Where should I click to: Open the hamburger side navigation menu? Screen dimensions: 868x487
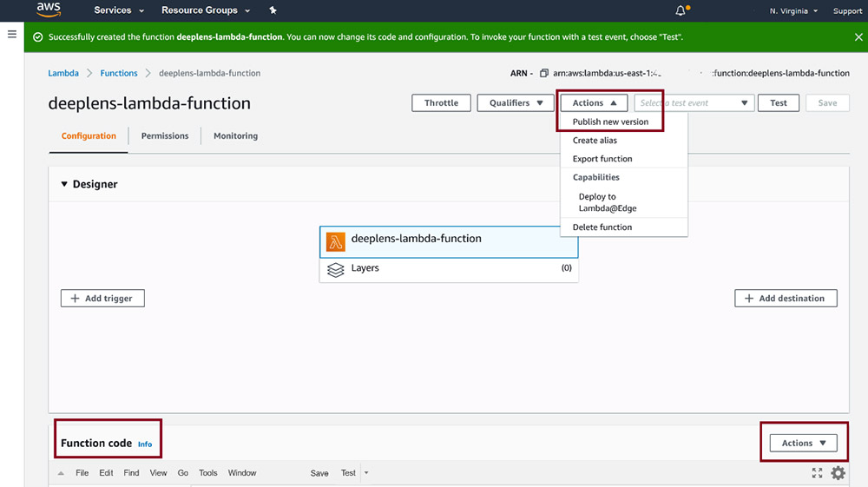(11, 35)
